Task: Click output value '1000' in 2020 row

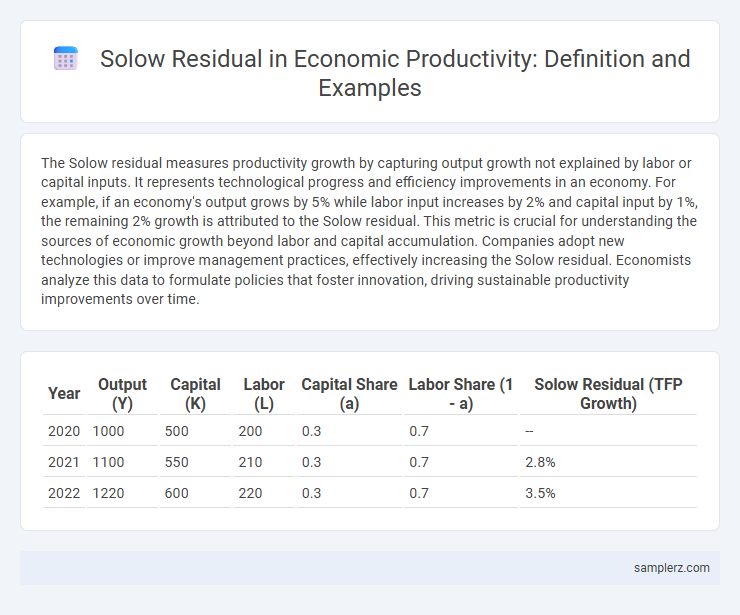Action: (108, 431)
